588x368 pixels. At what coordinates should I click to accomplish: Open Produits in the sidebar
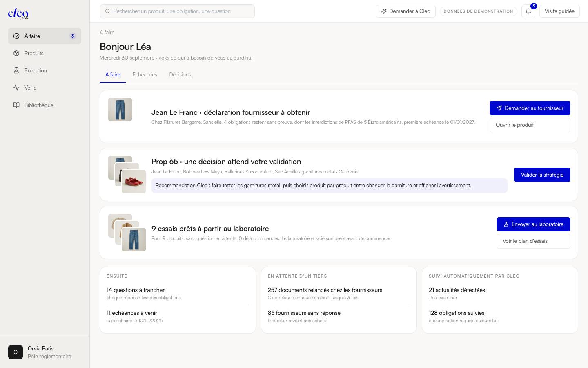pos(45,53)
